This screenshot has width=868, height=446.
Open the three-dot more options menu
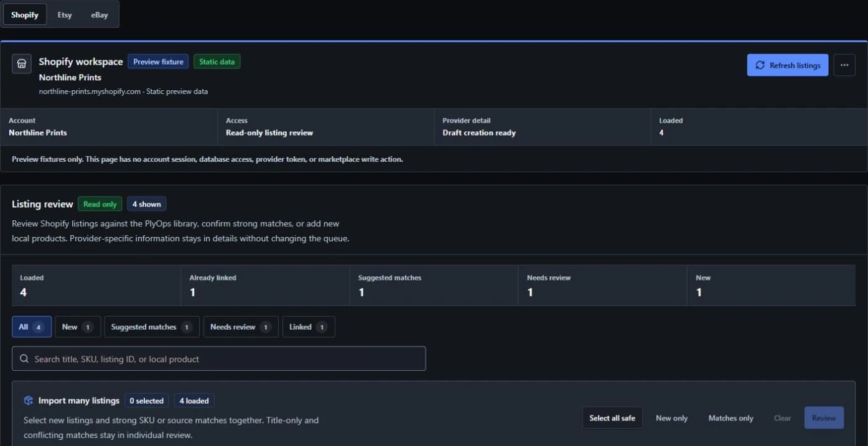point(844,65)
